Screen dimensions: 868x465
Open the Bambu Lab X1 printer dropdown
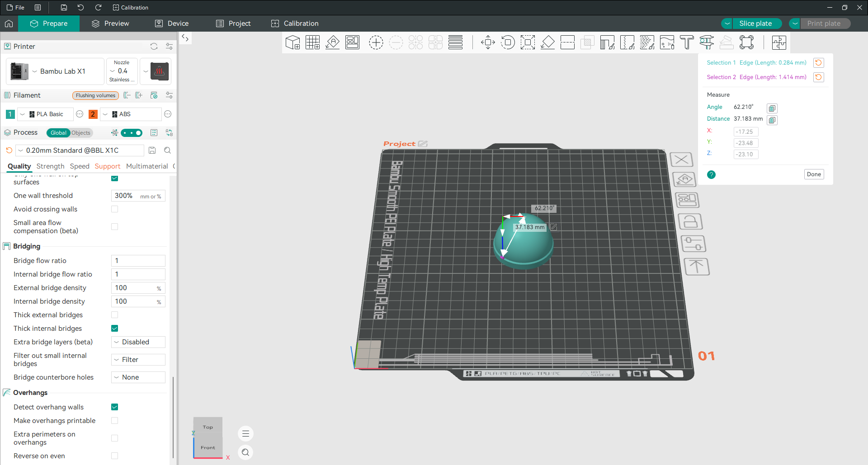(55, 71)
